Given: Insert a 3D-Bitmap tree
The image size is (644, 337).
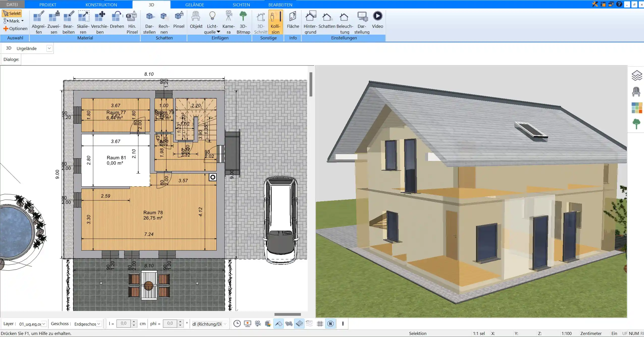Looking at the screenshot, I should pyautogui.click(x=243, y=22).
